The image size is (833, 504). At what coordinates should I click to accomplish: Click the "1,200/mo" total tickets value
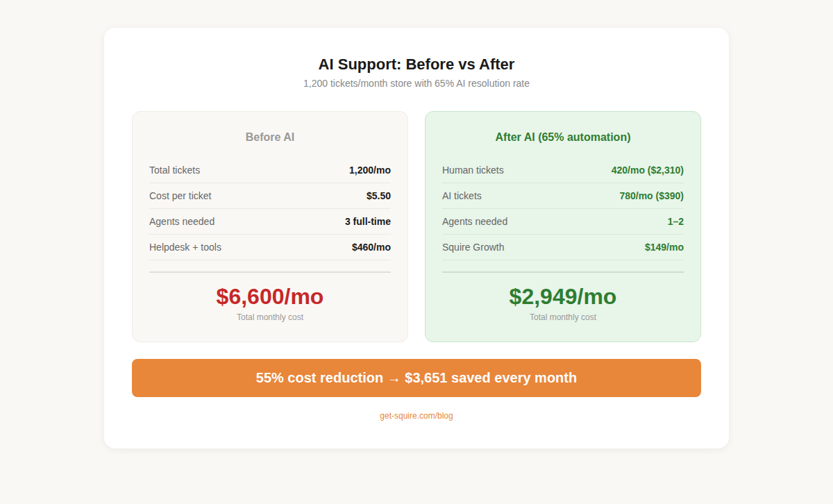click(x=370, y=170)
